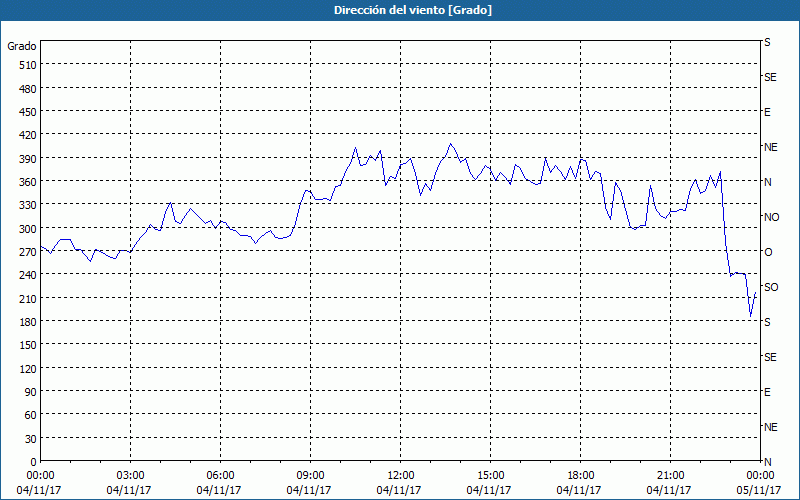Select the 'Grado' axis unit label
Screen dimensions: 800x500
tap(22, 46)
